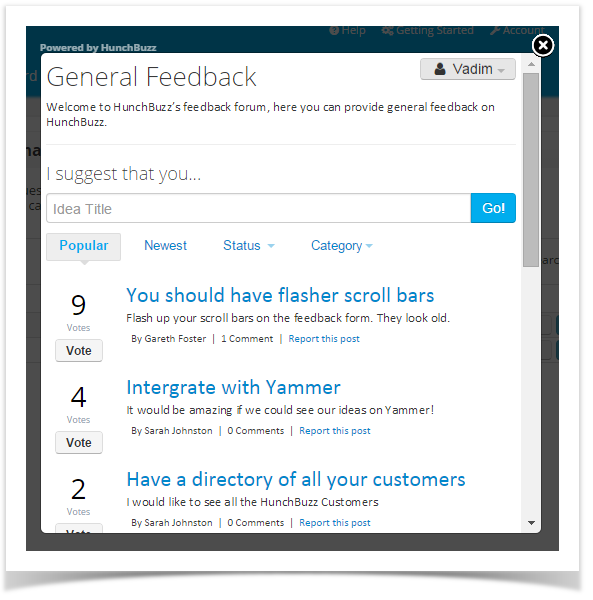Open the 'Have a directory of all your customers' post

296,479
